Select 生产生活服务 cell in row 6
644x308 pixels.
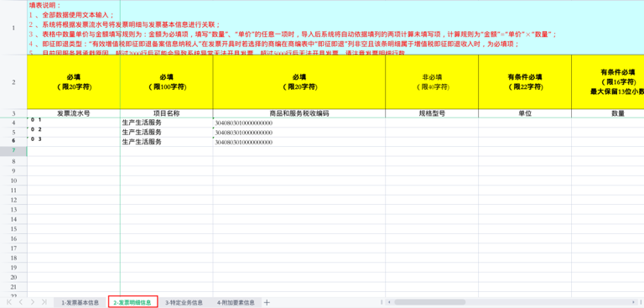(x=166, y=142)
